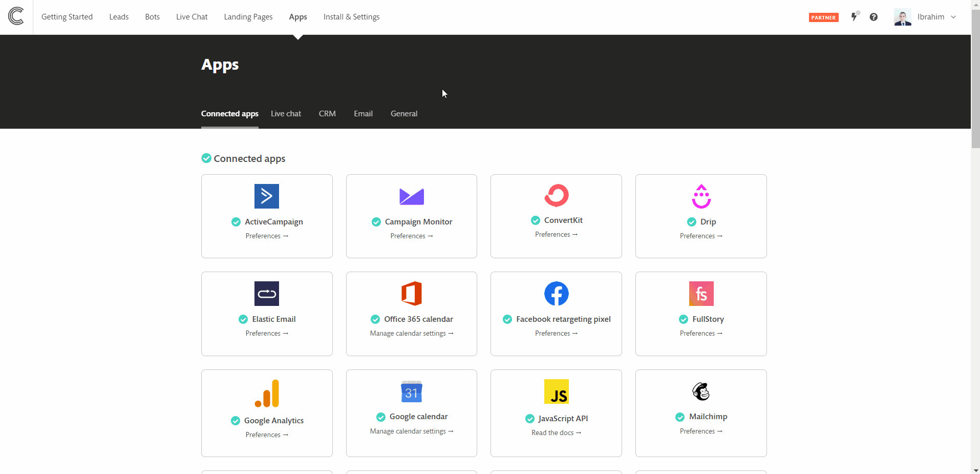Click the ActiveCampaign connected checkmark
980x474 pixels.
coord(236,222)
